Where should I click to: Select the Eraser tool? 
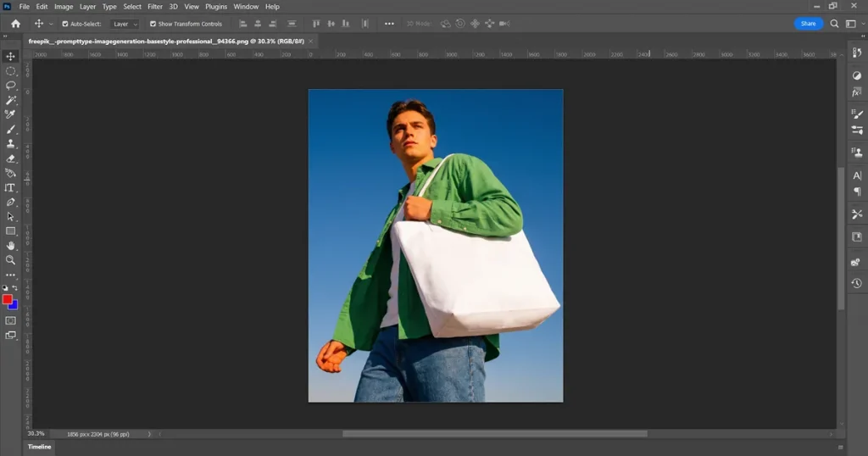click(10, 158)
